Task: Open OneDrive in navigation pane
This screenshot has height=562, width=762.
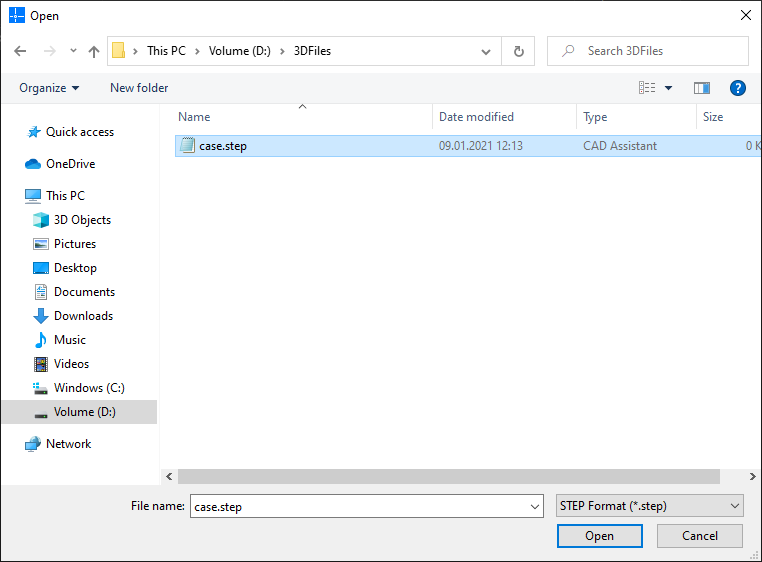Action: tap(70, 164)
